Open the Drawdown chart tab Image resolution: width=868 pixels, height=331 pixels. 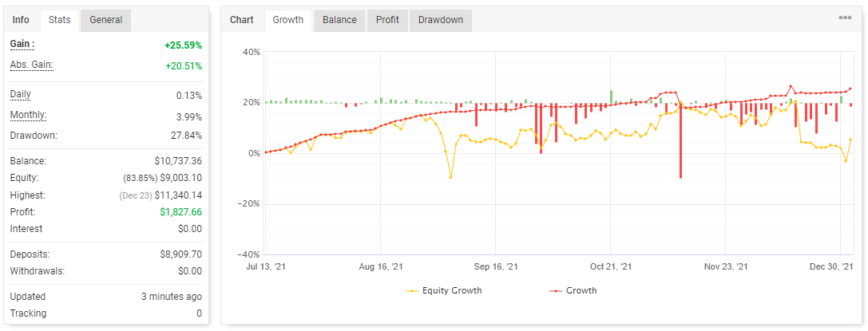pos(441,20)
